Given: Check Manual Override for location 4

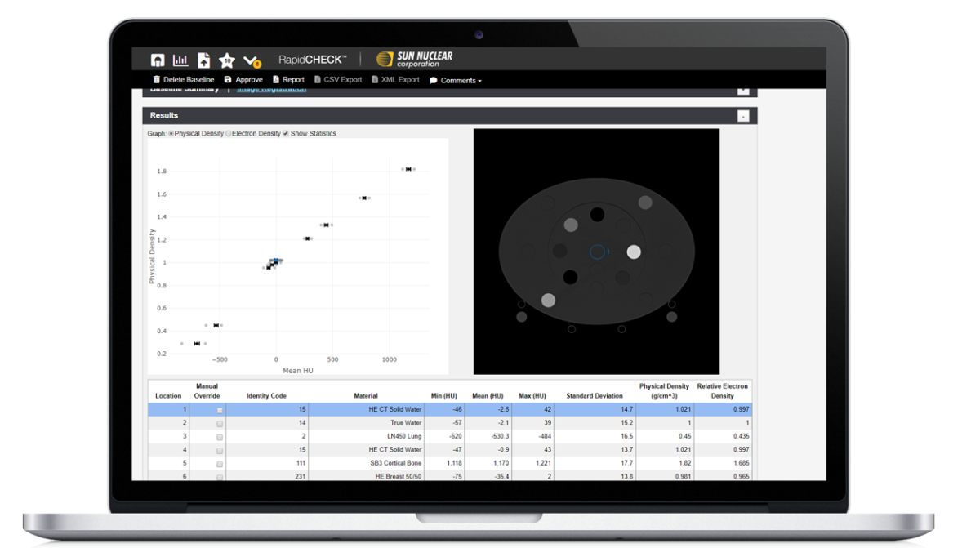Looking at the screenshot, I should [x=219, y=450].
